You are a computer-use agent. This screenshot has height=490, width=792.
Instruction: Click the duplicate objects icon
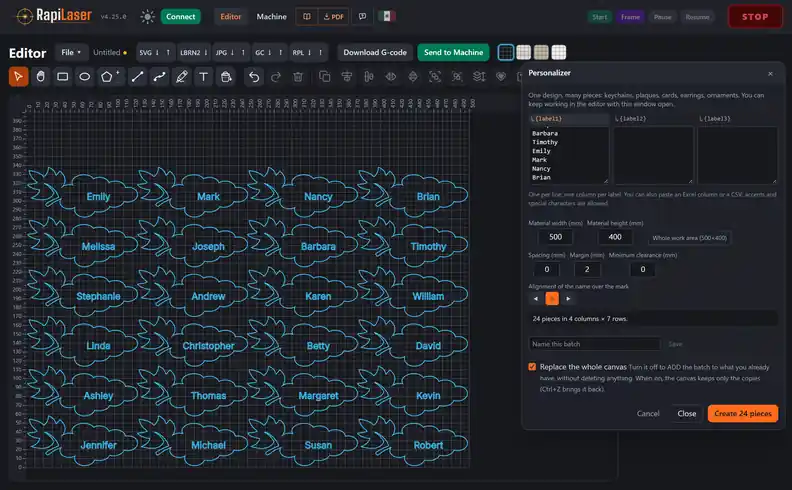tap(325, 77)
